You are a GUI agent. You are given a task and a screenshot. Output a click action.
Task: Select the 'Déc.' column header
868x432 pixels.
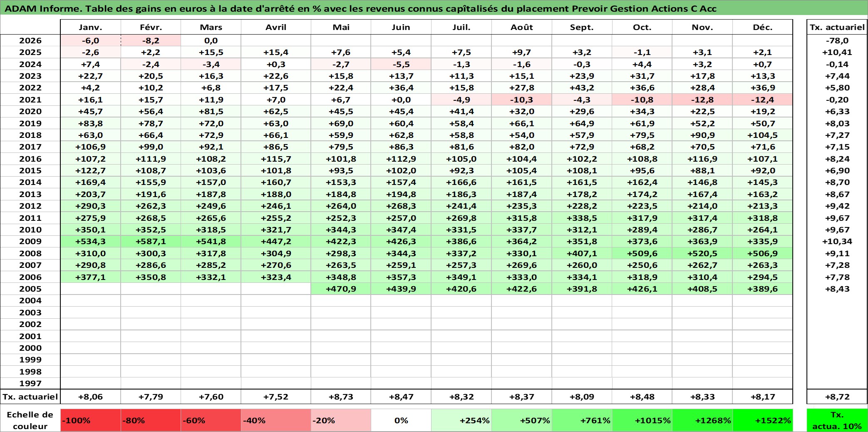[763, 27]
